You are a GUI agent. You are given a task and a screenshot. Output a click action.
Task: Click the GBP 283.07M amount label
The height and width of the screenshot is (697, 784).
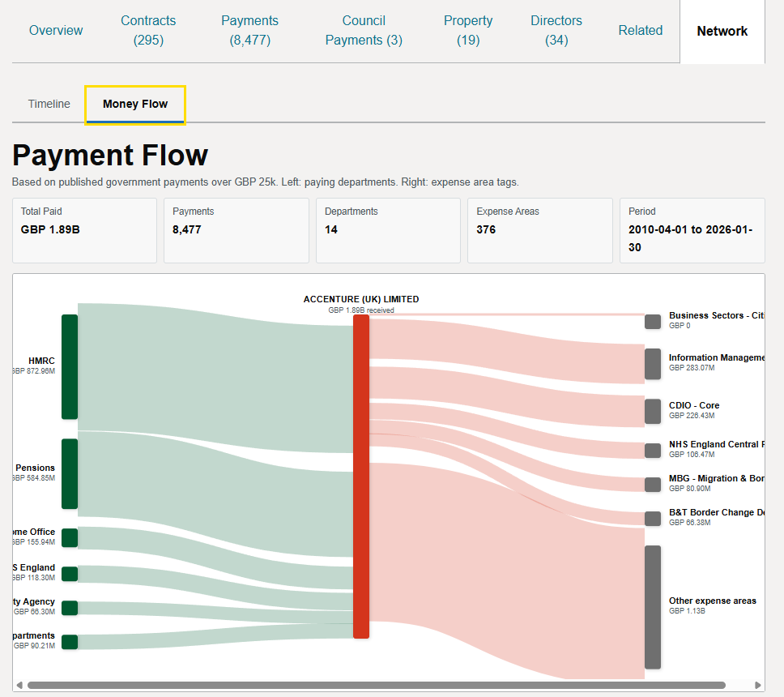pos(692,368)
